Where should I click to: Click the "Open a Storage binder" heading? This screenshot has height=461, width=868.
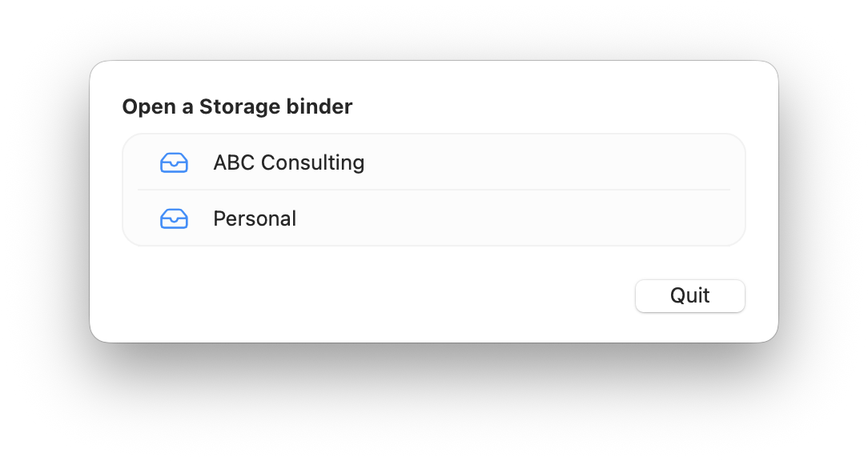tap(237, 106)
